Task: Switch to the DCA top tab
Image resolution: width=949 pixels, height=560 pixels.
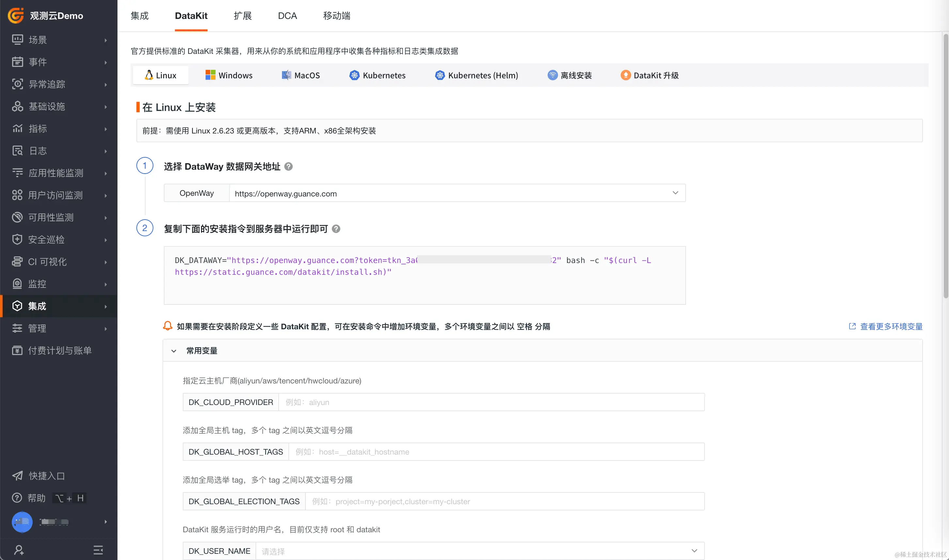Action: pyautogui.click(x=287, y=16)
